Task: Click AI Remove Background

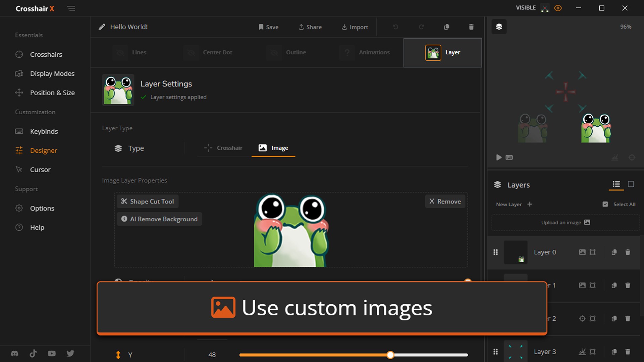Action: [x=159, y=219]
